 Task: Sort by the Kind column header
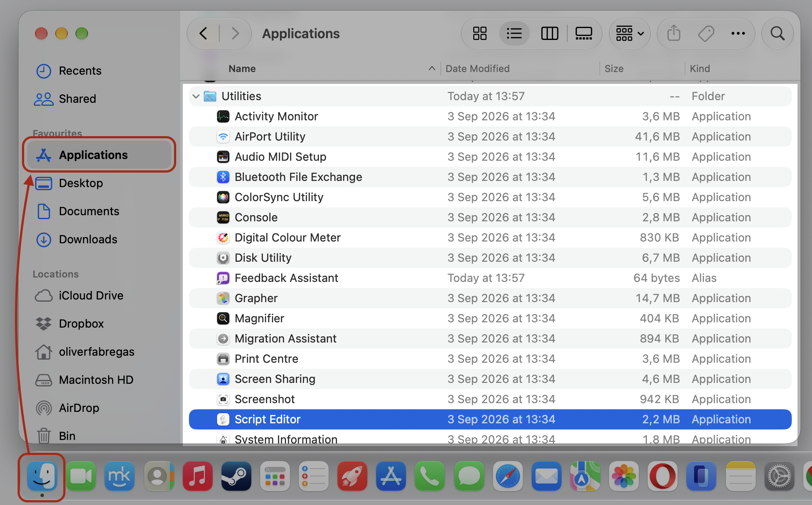(x=700, y=69)
